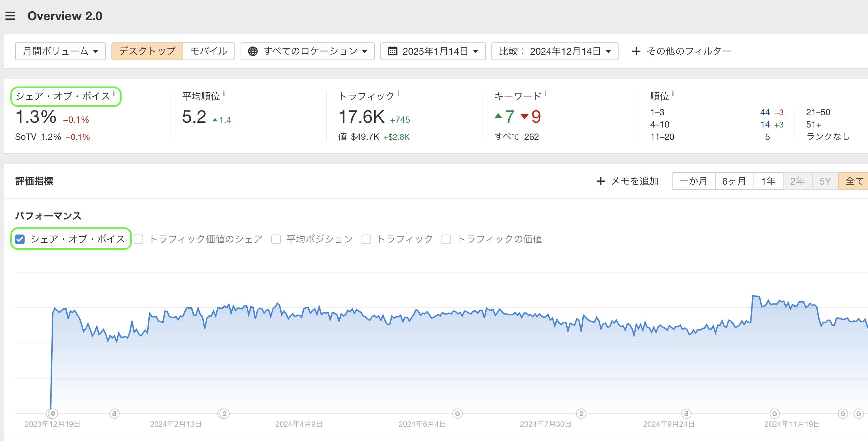868x441 pixels.
Task: Click メモを追加 button
Action: [628, 181]
